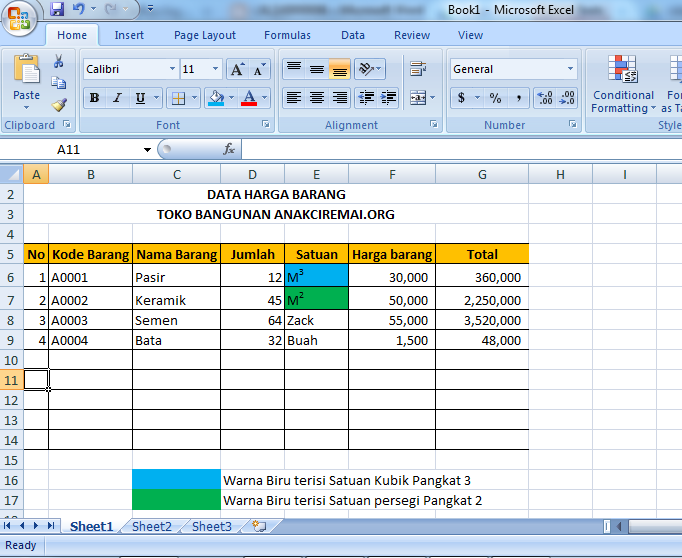The width and height of the screenshot is (682, 558).
Task: Decrease font size with Shrink Font
Action: click(260, 69)
